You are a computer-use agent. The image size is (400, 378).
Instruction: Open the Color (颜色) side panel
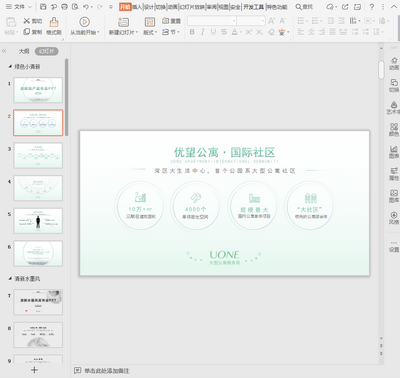pyautogui.click(x=394, y=129)
